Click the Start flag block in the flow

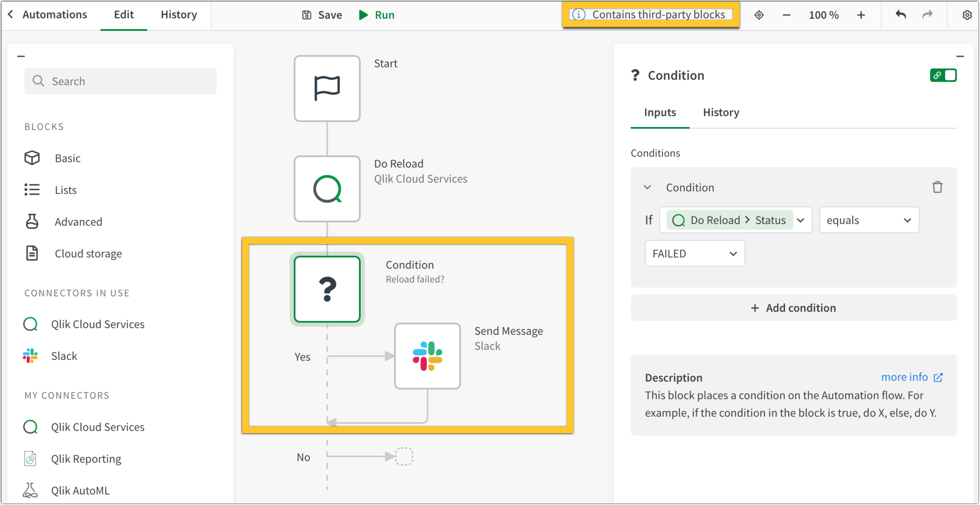click(x=327, y=88)
